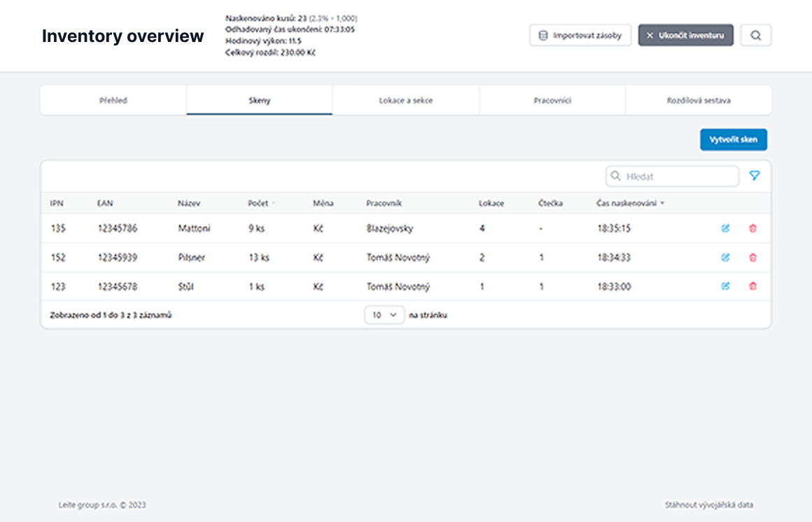Switch to the Lokace a sekce tab
Viewport: 812px width, 522px height.
406,101
